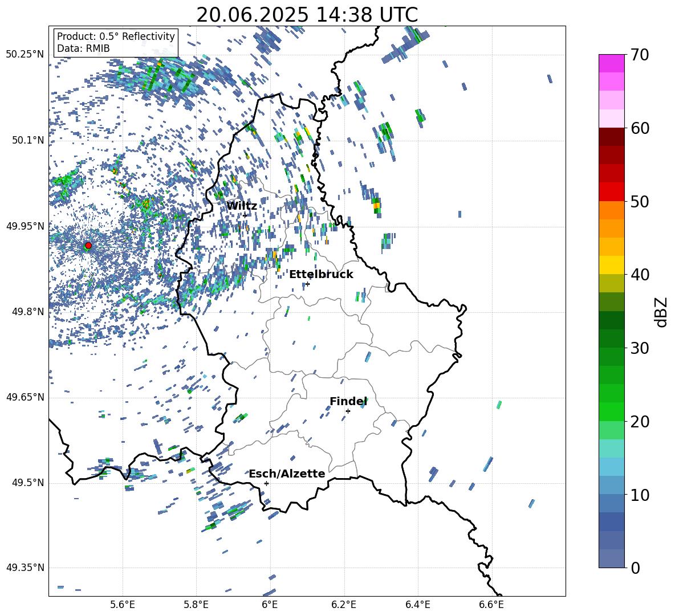Screen dimensions: 675x616
Task: Click the magenta top band of the colorbar
Action: point(612,63)
